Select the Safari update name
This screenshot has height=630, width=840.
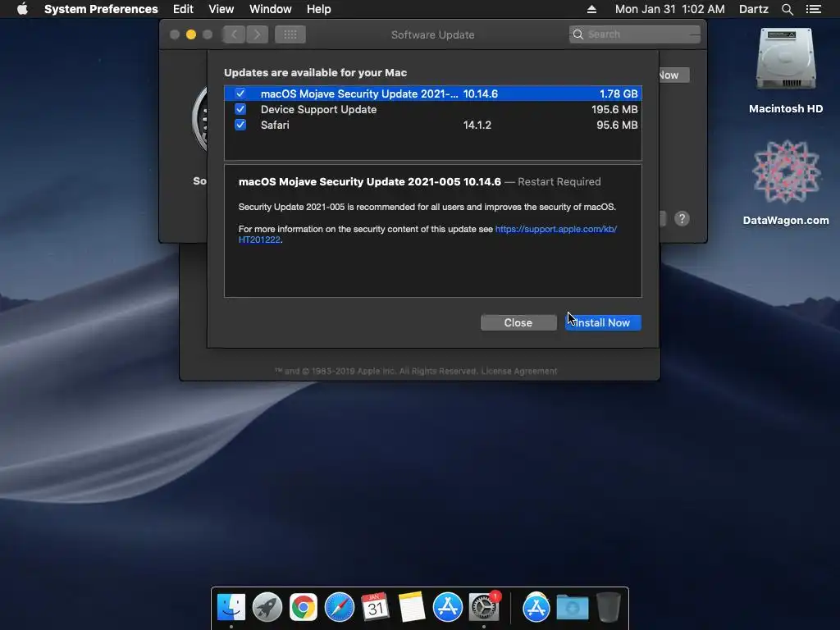(x=275, y=125)
